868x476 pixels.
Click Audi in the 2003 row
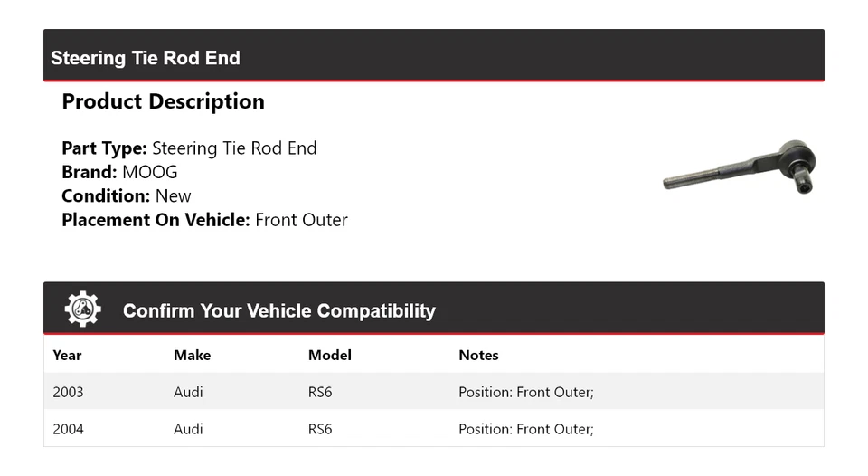coord(188,392)
